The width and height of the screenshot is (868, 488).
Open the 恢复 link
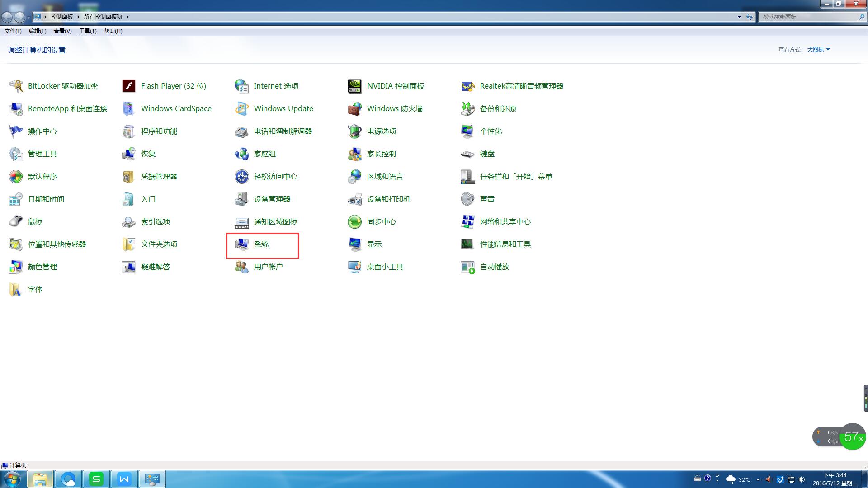[148, 154]
